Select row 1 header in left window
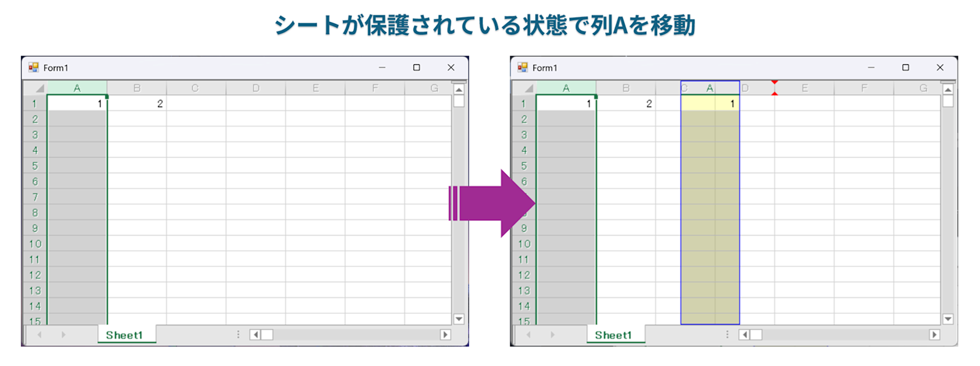This screenshot has height=366, width=980. pyautogui.click(x=36, y=103)
